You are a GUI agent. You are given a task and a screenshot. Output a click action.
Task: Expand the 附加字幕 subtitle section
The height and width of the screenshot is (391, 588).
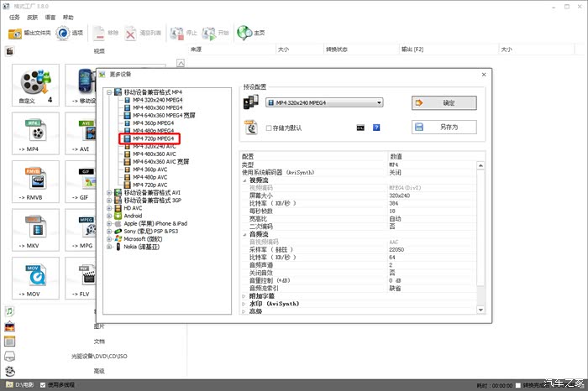(243, 296)
